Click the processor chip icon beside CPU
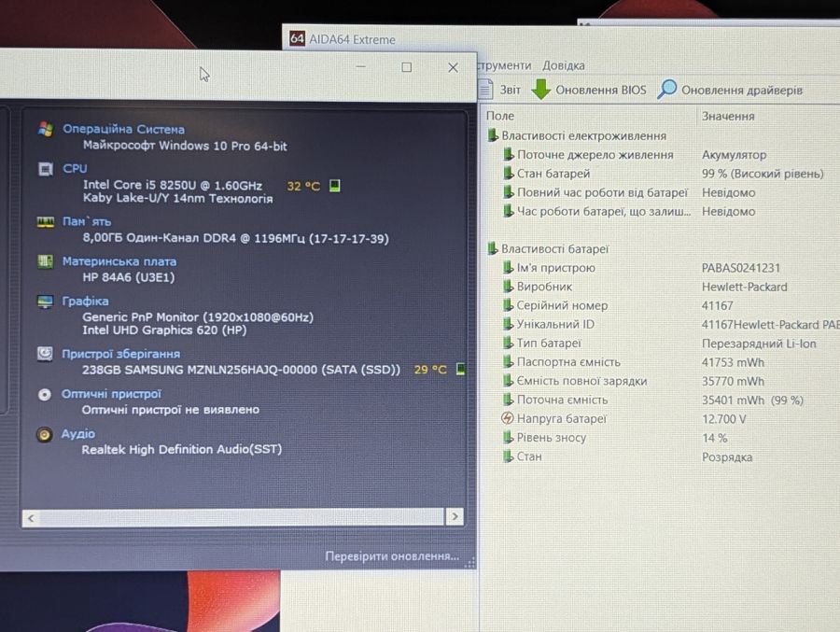Screen dimensions: 840x632 [46, 169]
